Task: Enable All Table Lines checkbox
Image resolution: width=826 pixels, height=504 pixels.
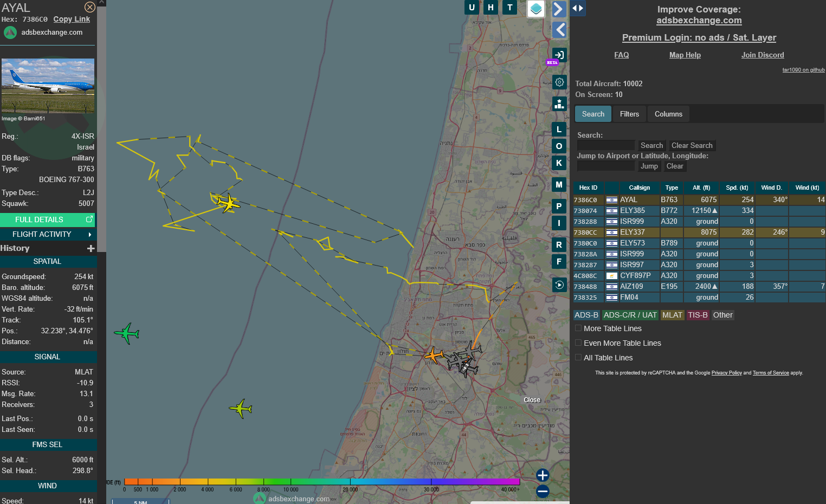Action: (578, 357)
